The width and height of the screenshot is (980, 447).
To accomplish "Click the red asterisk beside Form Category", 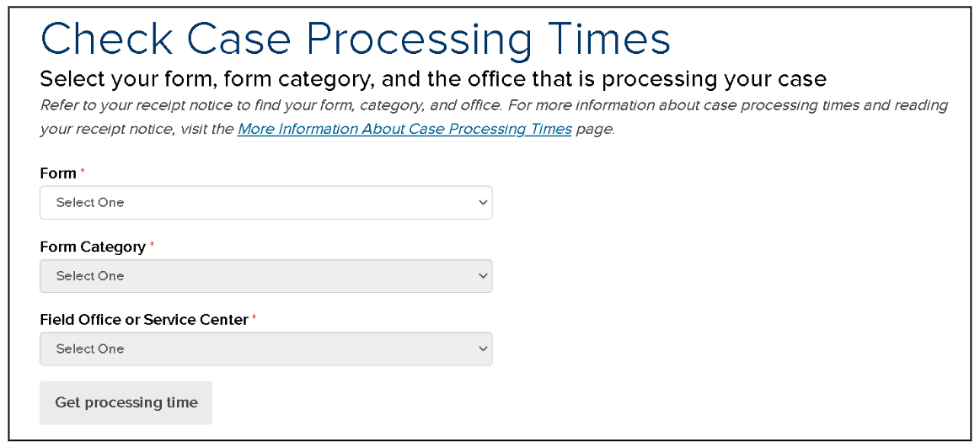I will click(153, 245).
